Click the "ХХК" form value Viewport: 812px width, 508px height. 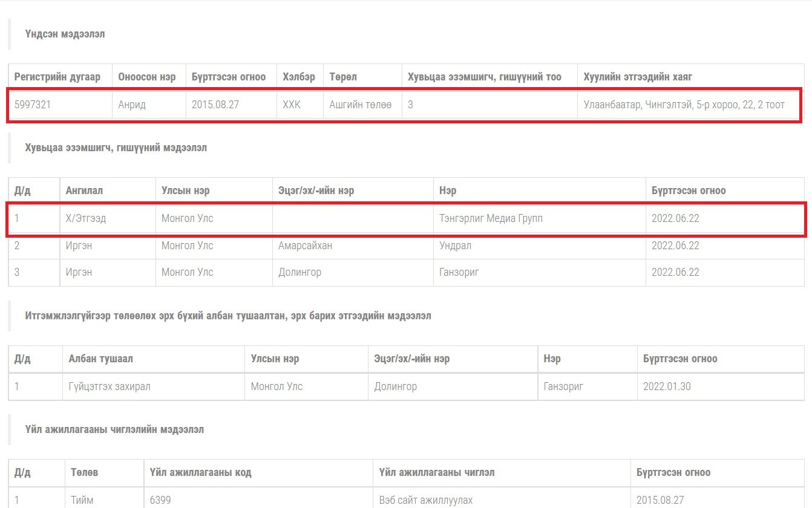coord(292,105)
